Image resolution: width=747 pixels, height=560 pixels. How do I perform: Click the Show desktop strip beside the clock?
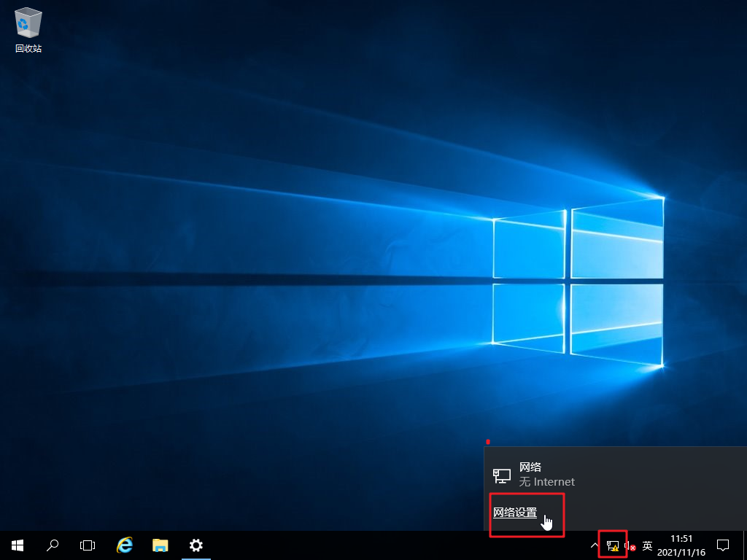coord(744,545)
